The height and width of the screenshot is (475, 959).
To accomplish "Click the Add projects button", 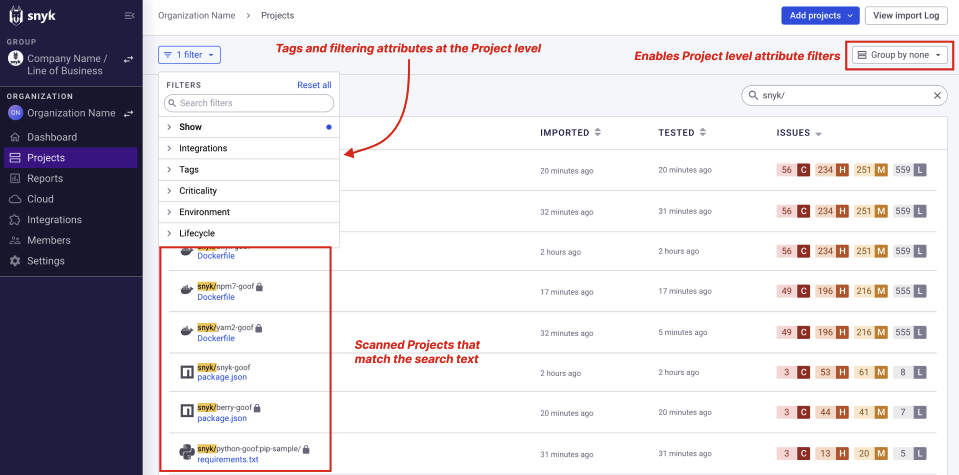I will (x=819, y=15).
